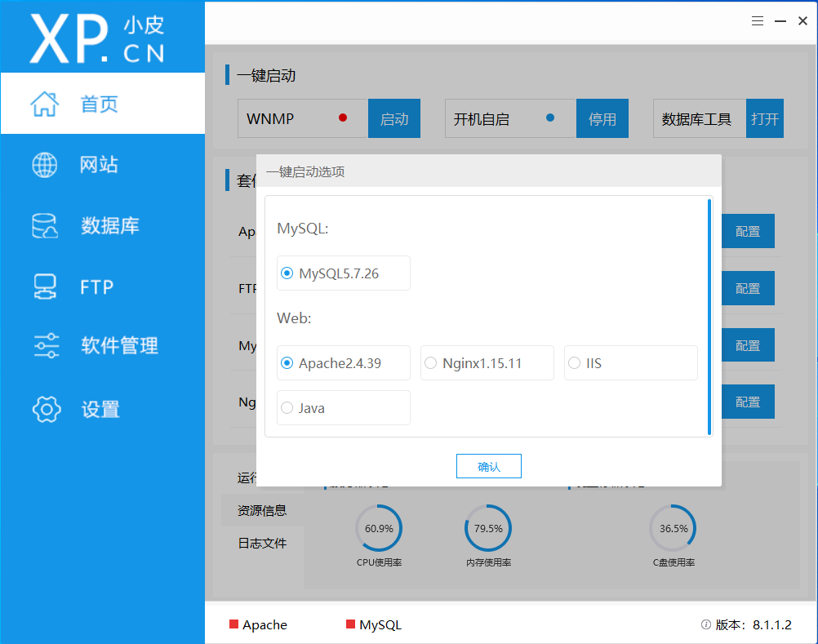Image resolution: width=818 pixels, height=644 pixels.
Task: Click red Apache status indicator
Action: (233, 624)
